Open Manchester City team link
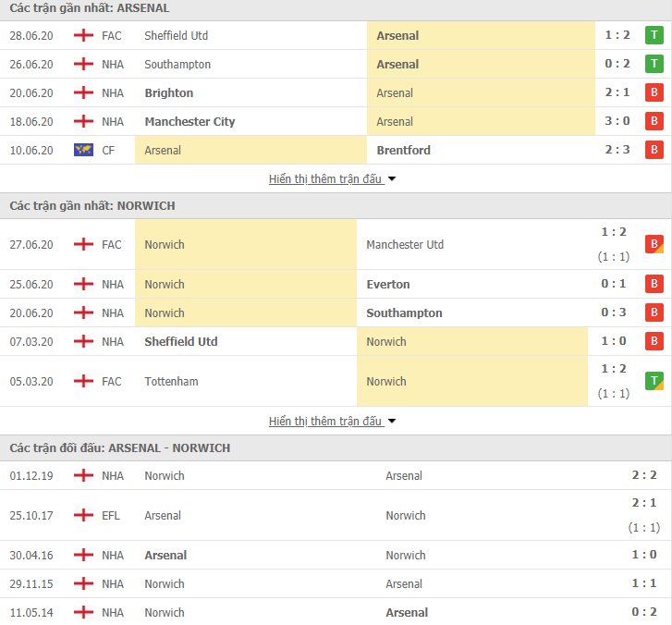This screenshot has height=625, width=672. (x=189, y=122)
